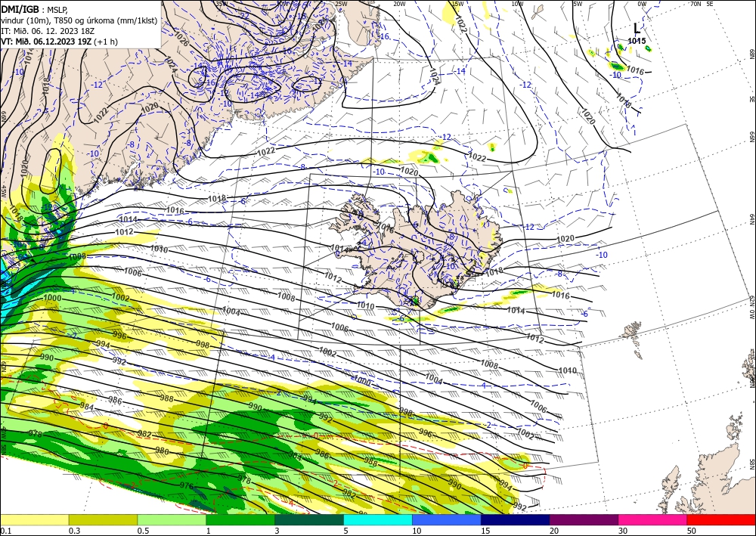Click the "10W" longitude label
756x536 pixels.
click(517, 4)
